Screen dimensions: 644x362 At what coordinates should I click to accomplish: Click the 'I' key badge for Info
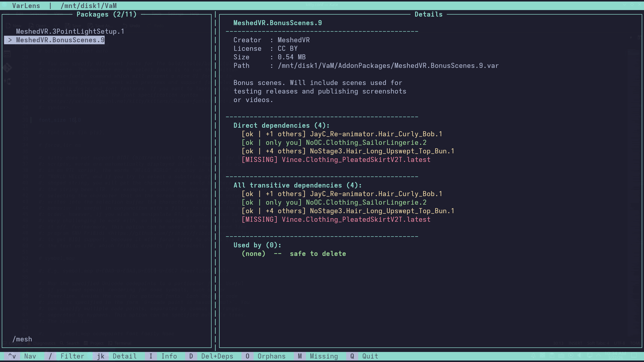click(x=151, y=356)
